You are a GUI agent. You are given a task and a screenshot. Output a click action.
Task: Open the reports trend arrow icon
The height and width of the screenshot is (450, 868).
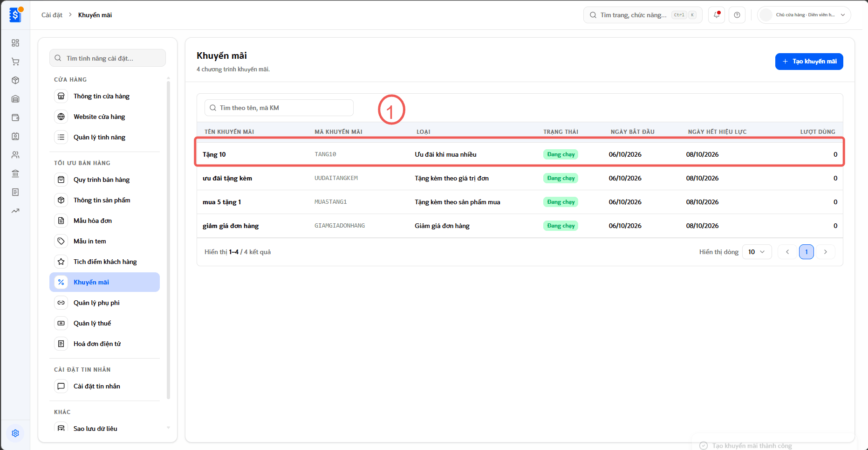point(15,211)
